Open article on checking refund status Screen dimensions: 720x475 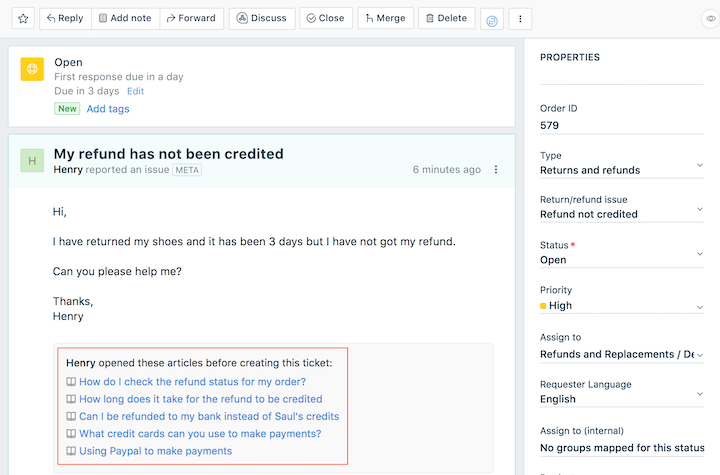tap(192, 382)
